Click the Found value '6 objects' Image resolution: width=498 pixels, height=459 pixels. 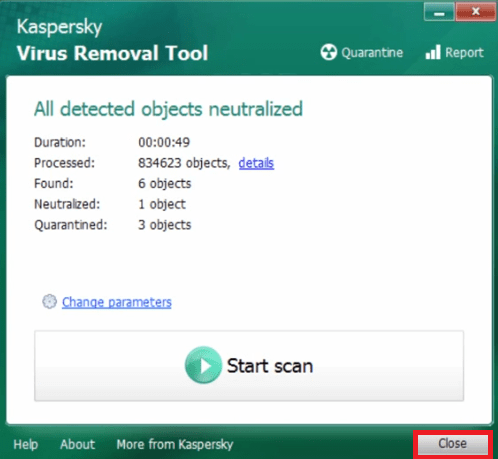(x=165, y=184)
